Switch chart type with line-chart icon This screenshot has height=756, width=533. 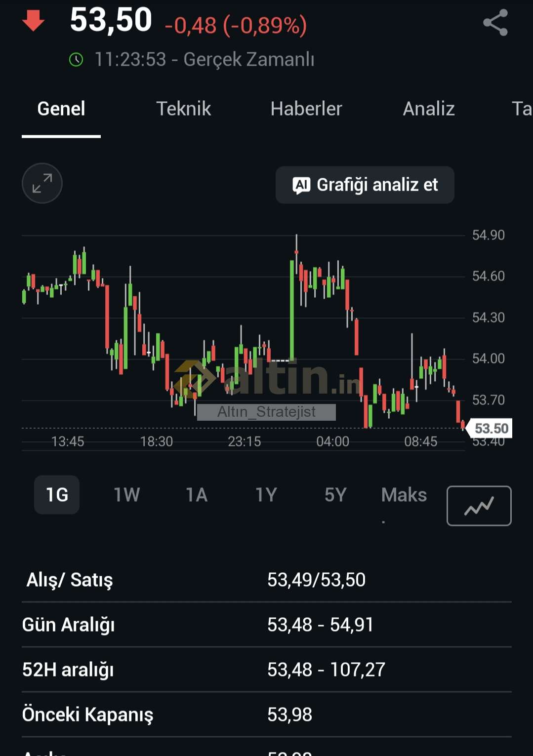tap(479, 506)
